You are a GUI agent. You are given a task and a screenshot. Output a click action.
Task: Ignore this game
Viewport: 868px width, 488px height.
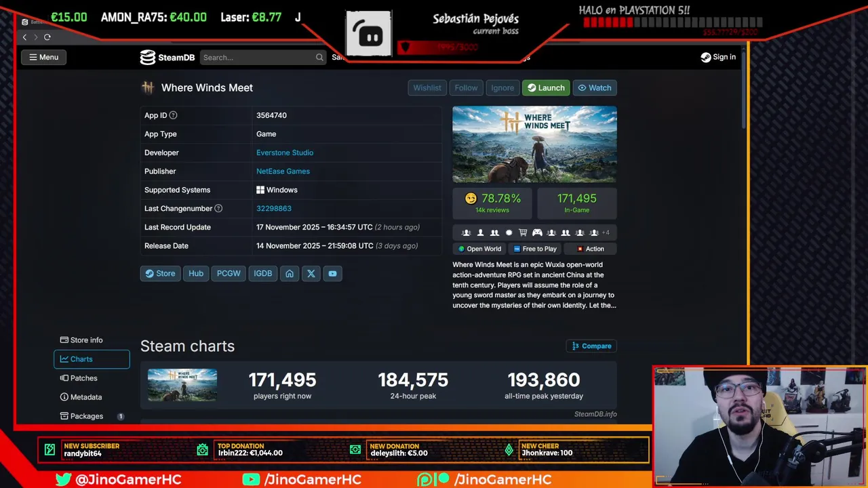(x=502, y=87)
